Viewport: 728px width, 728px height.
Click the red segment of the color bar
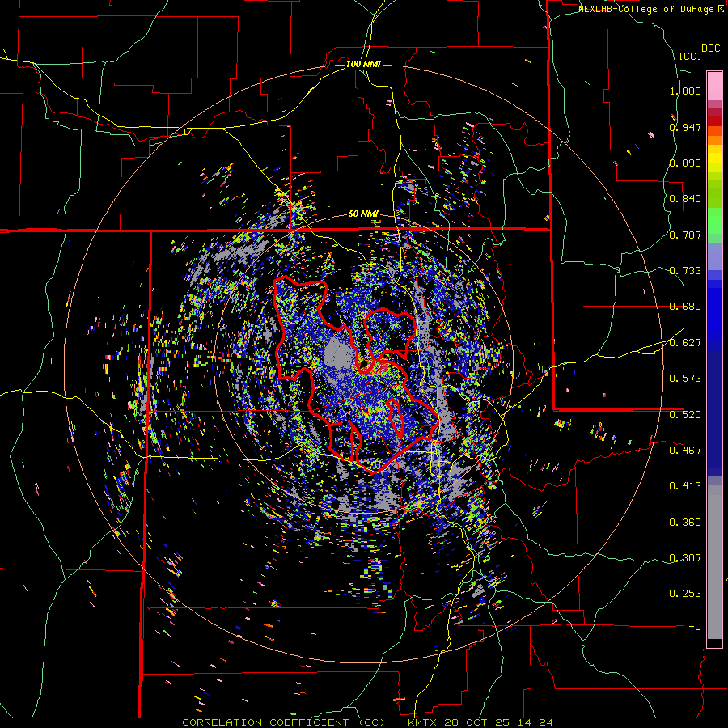tap(714, 121)
